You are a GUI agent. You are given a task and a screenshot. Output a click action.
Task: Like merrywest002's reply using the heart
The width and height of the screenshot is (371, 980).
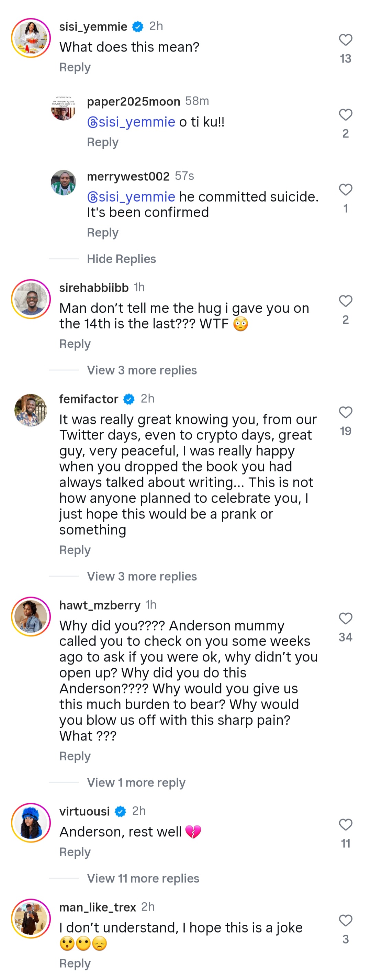click(x=345, y=189)
